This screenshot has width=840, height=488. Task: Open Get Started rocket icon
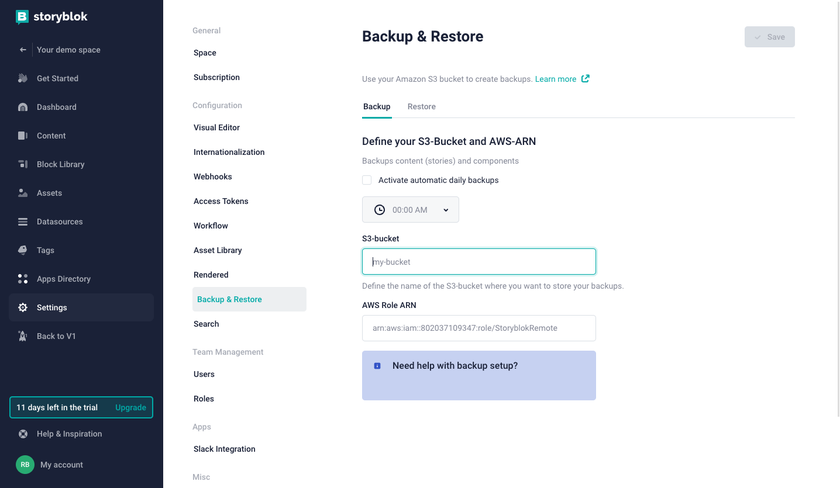pyautogui.click(x=23, y=78)
